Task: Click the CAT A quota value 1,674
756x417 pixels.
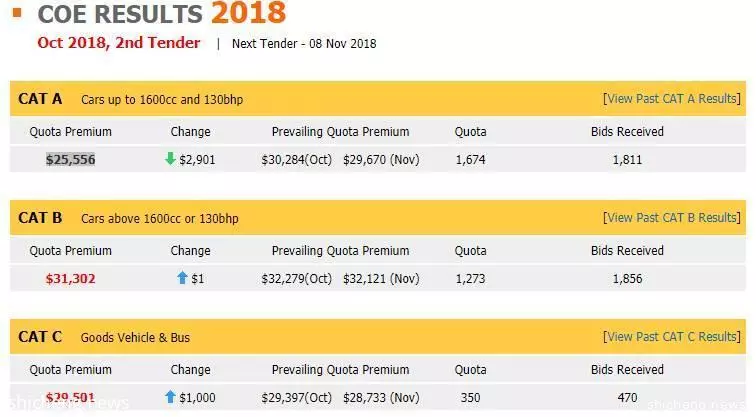Action: click(471, 160)
